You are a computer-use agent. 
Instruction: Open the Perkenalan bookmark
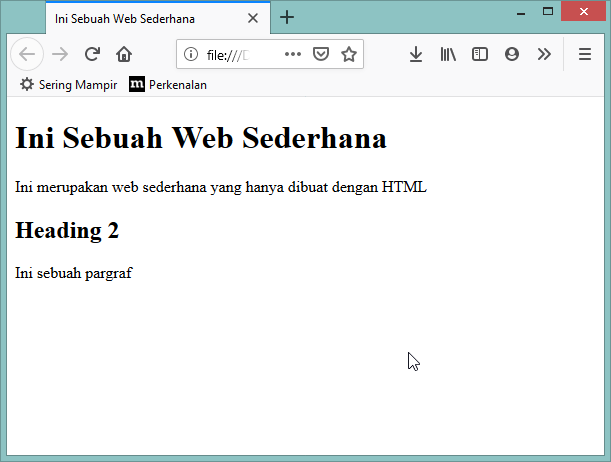click(x=168, y=85)
